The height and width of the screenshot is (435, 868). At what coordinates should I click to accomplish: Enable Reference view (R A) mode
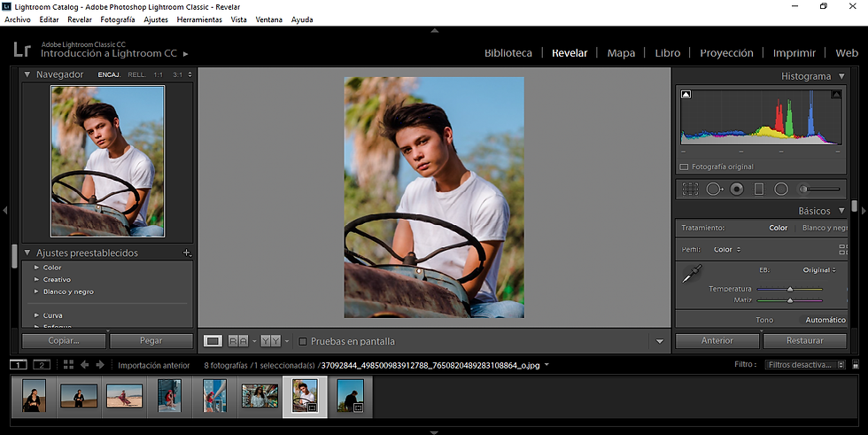pos(238,341)
